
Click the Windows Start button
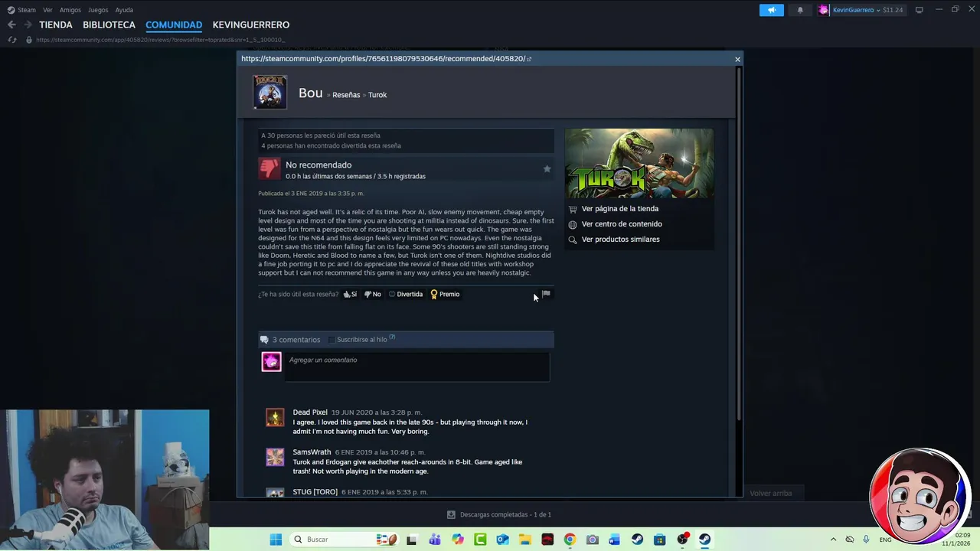click(276, 540)
